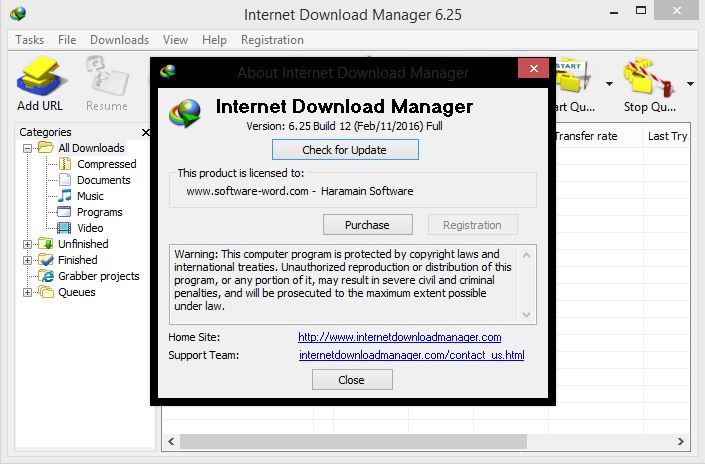
Task: Select the Queues folder icon
Action: (46, 292)
